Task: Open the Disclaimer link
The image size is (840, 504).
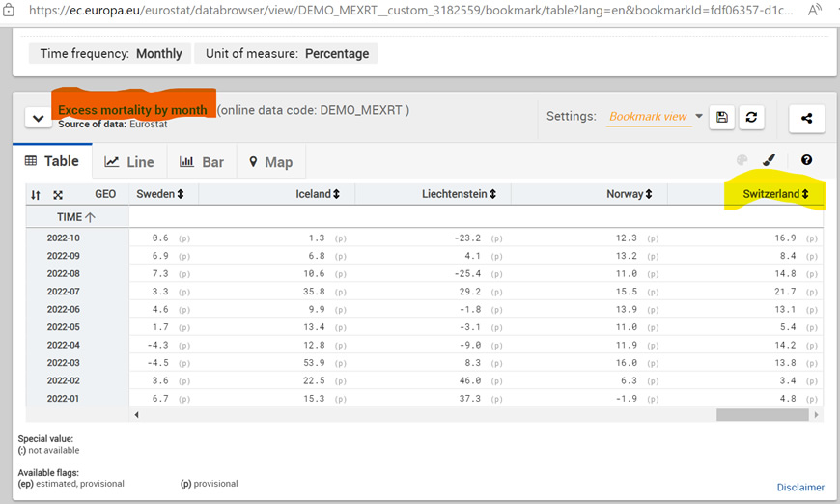Action: (x=800, y=488)
